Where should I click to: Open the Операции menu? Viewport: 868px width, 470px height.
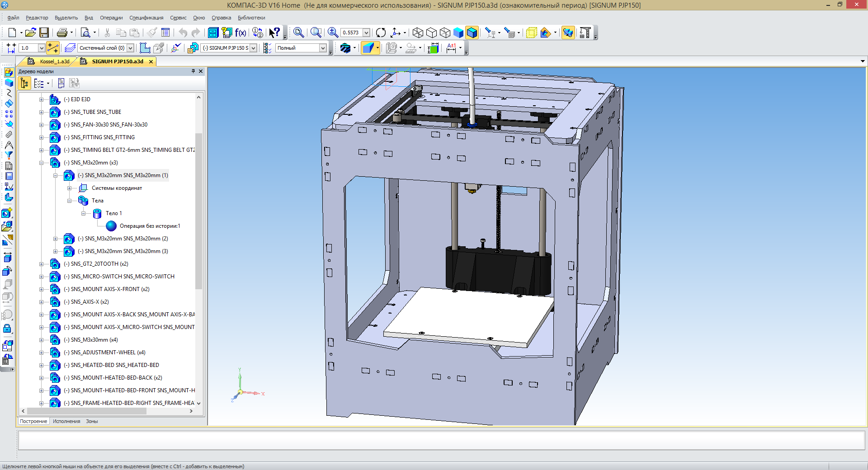111,18
